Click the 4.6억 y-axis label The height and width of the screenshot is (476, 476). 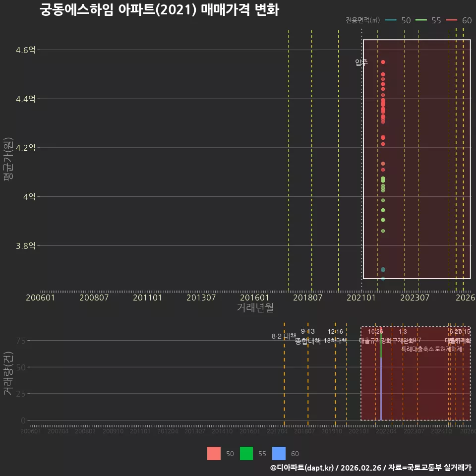coord(25,50)
